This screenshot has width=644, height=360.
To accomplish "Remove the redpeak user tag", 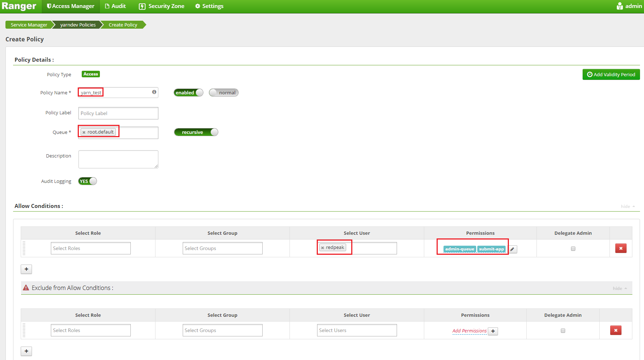I will (323, 248).
